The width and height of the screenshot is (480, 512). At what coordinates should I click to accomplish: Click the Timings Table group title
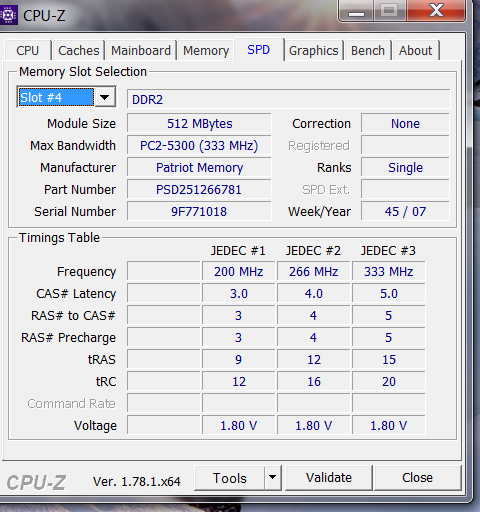click(x=59, y=238)
